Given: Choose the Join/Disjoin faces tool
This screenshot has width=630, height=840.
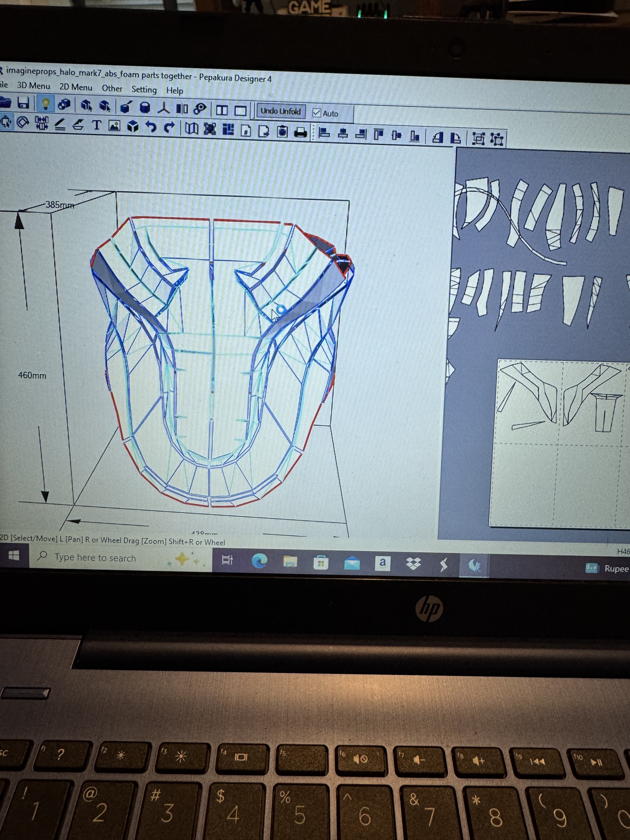Looking at the screenshot, I should [x=41, y=123].
